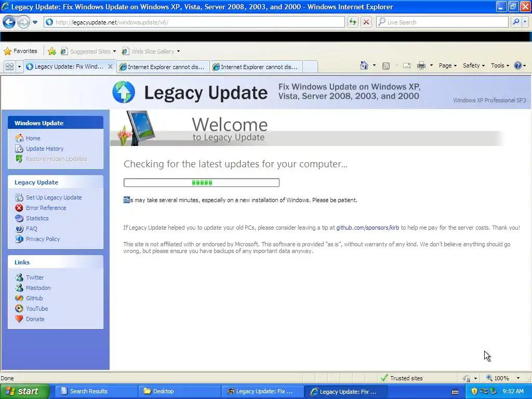Click the Legacy Update globe logo
This screenshot has width=532, height=399.
124,92
